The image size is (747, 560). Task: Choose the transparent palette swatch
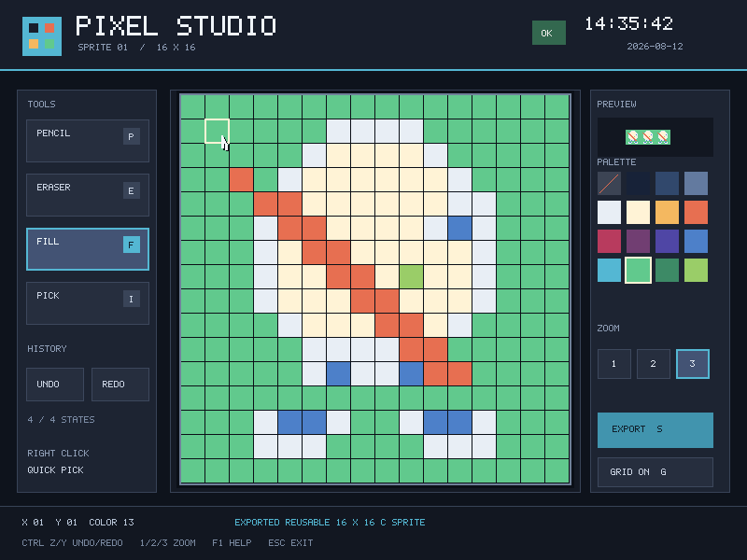pos(610,183)
